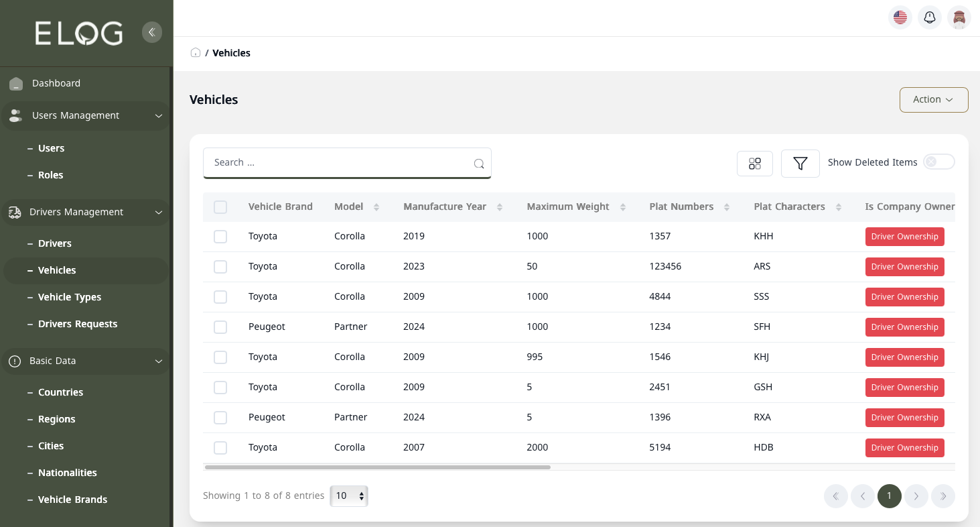Click the home icon in the breadcrumb
The width and height of the screenshot is (980, 527).
point(196,53)
